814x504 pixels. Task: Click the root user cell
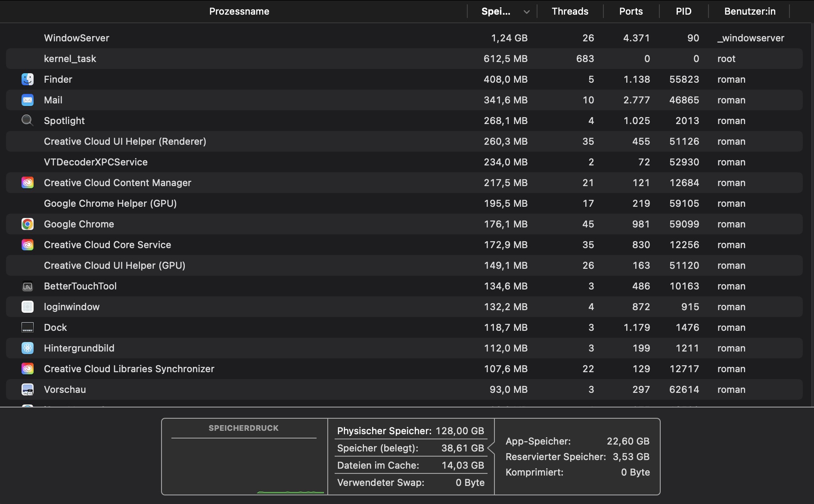pyautogui.click(x=726, y=59)
